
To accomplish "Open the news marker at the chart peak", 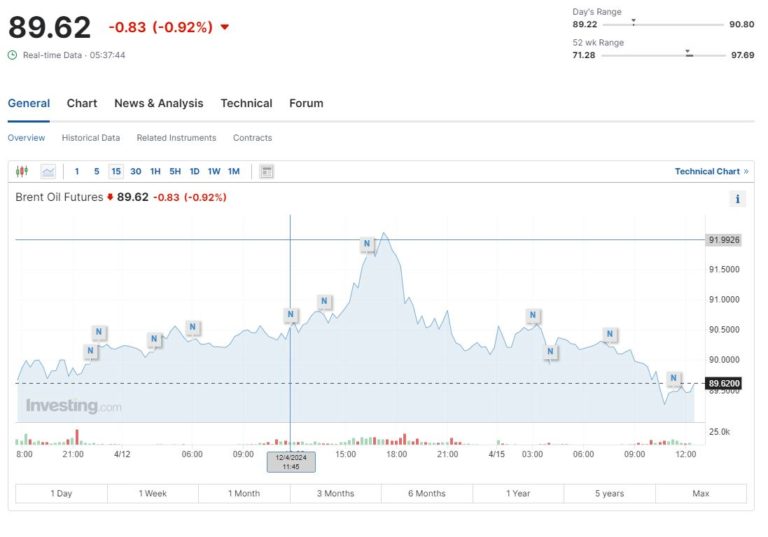I will point(367,244).
